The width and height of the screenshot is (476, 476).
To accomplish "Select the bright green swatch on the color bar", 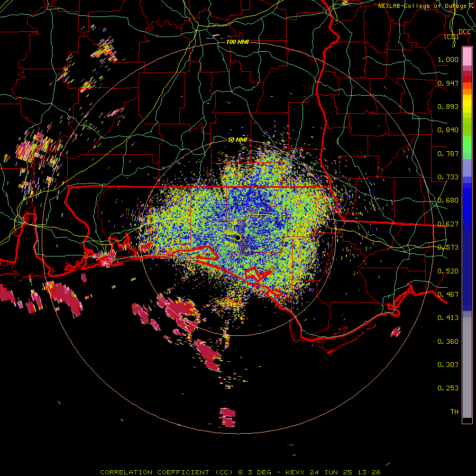I will click(467, 144).
